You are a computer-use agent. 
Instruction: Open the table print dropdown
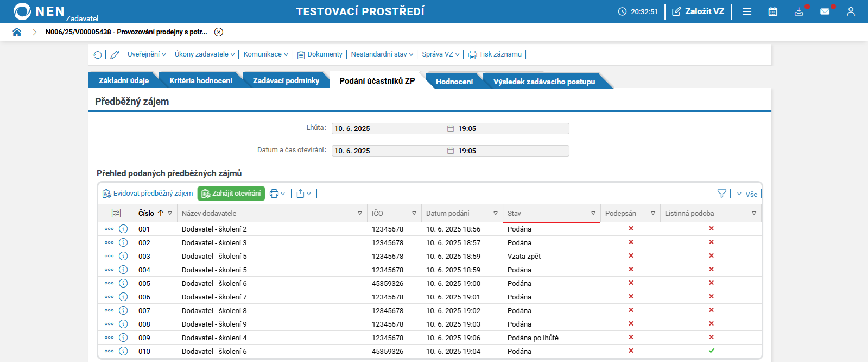277,194
